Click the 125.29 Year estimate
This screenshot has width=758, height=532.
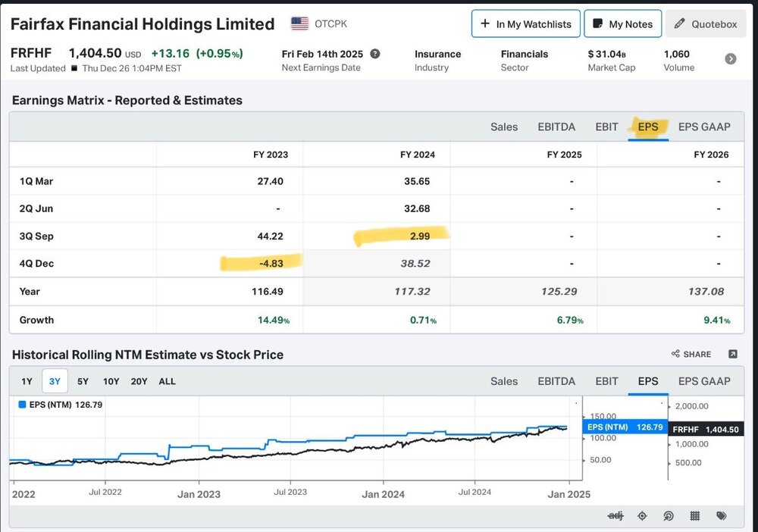pyautogui.click(x=559, y=291)
